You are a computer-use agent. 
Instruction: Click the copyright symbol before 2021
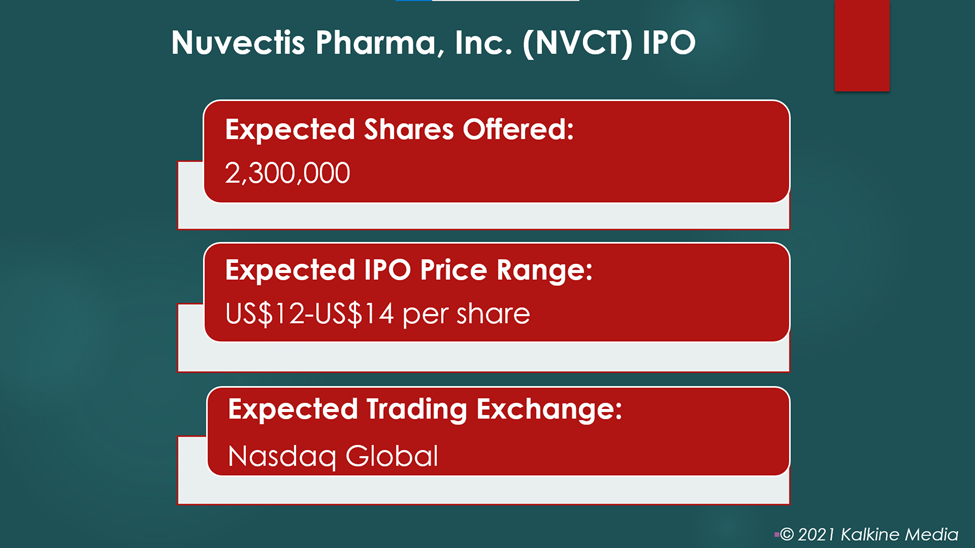787,534
